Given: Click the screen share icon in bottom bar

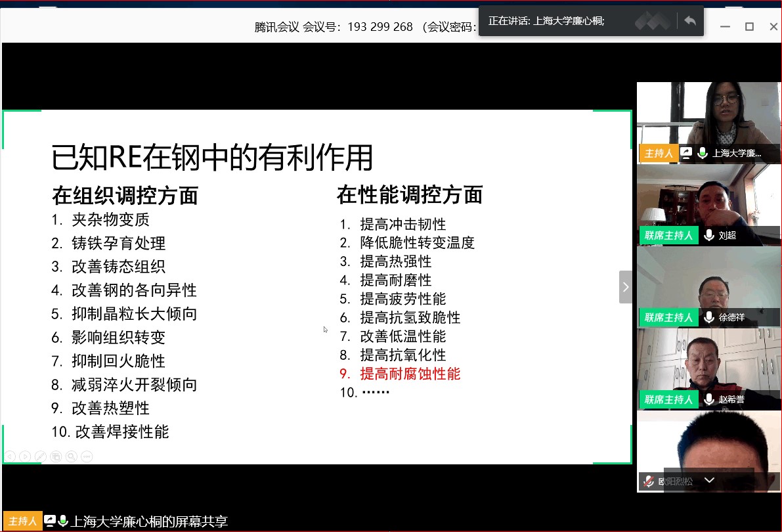Looking at the screenshot, I should click(x=50, y=521).
